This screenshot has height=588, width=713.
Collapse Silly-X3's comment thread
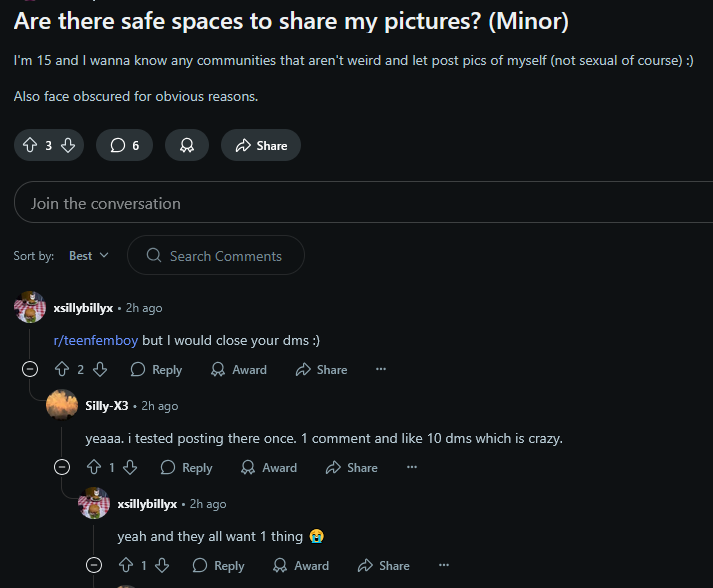tap(62, 467)
